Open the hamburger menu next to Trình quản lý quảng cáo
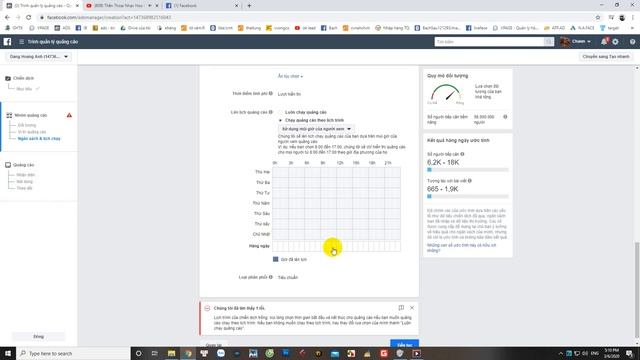 (x=22, y=42)
